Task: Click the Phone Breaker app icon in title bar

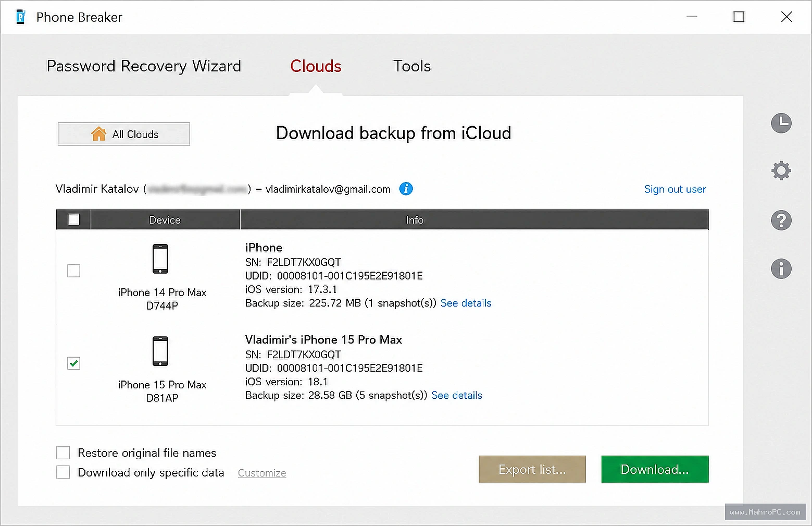Action: (x=20, y=17)
